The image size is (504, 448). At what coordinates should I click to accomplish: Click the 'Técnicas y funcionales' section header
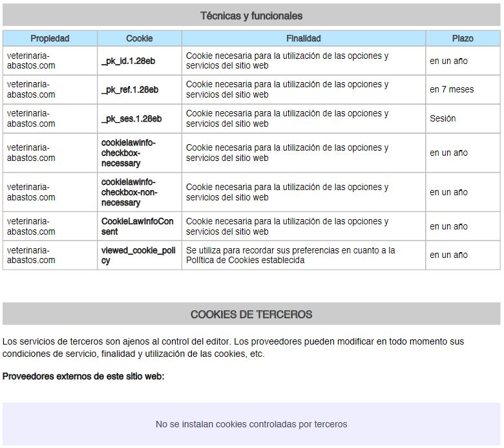tap(251, 16)
